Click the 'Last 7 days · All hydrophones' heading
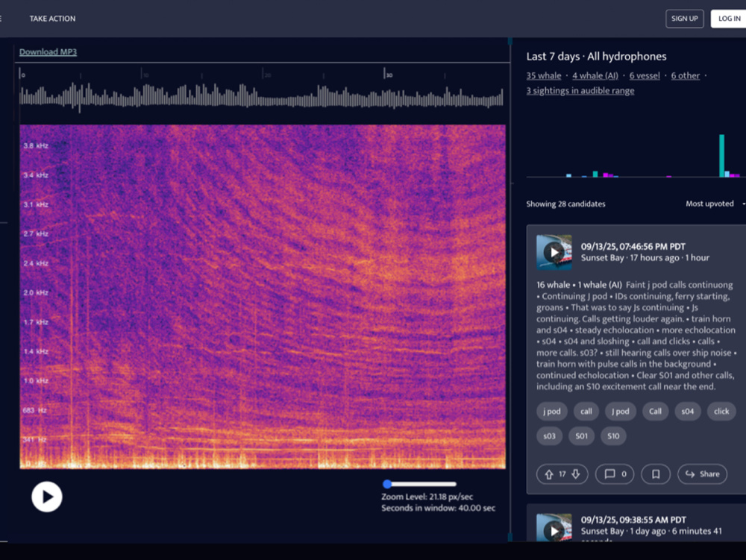Viewport: 746px width, 560px height. point(596,57)
